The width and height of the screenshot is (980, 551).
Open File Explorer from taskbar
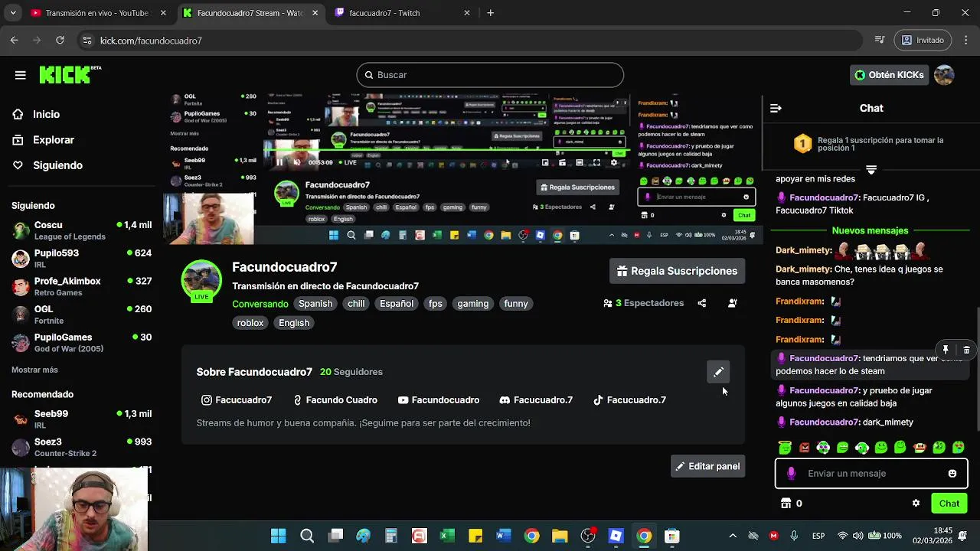click(x=560, y=536)
